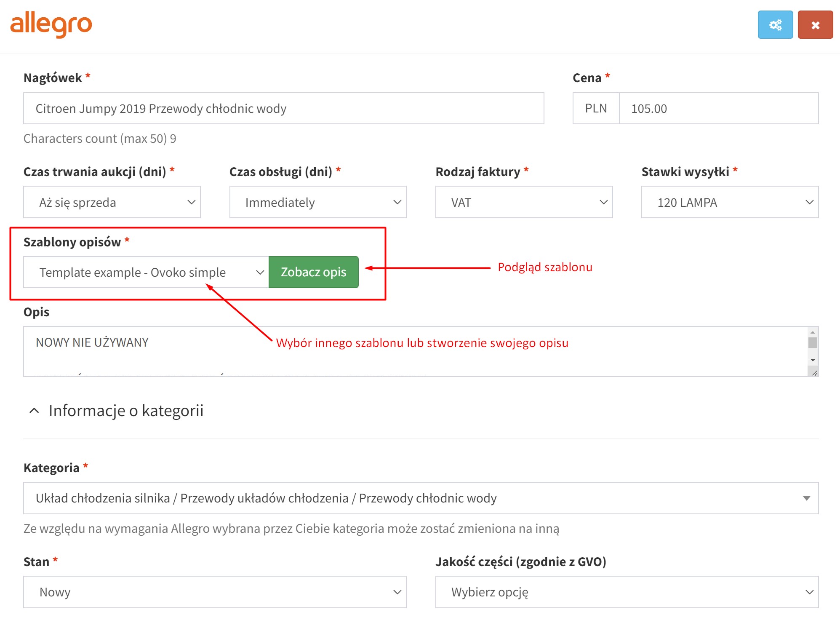Click the Opis scrollbar up arrow
The width and height of the screenshot is (840, 620).
pos(813,332)
